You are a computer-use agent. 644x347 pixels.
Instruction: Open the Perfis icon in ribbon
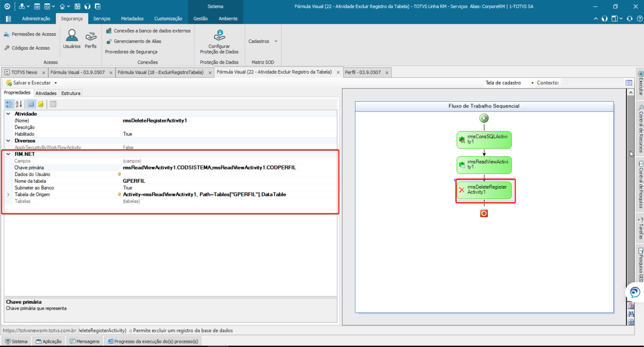tap(91, 39)
